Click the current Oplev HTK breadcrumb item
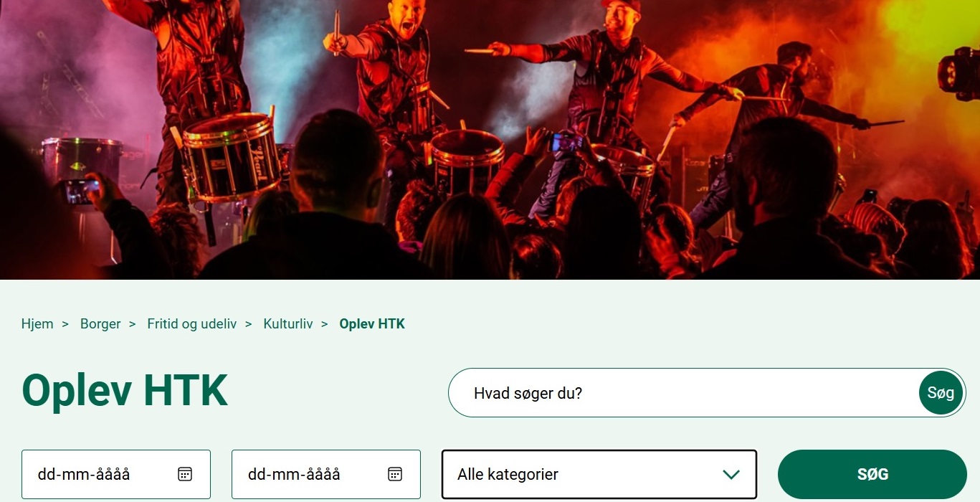980x502 pixels. click(372, 324)
